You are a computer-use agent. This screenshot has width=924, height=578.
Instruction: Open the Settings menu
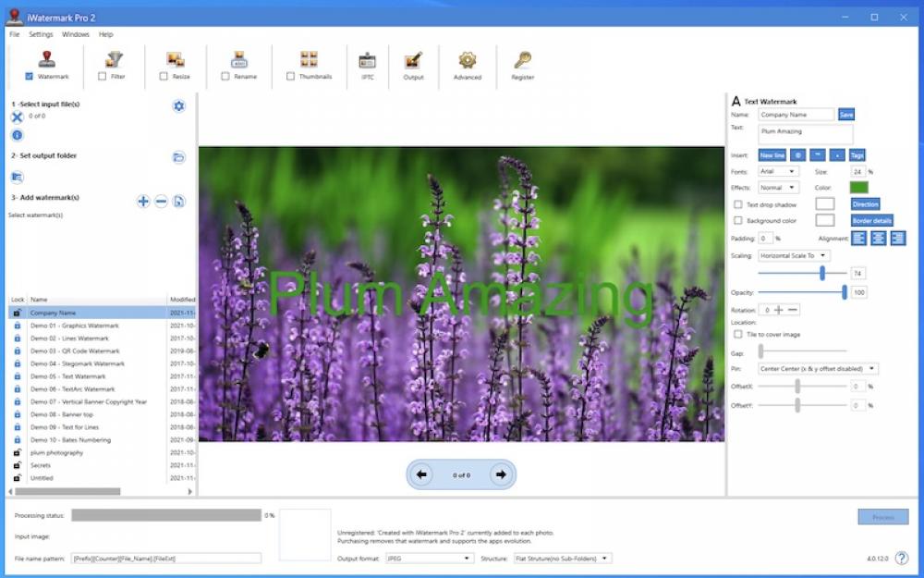click(40, 34)
